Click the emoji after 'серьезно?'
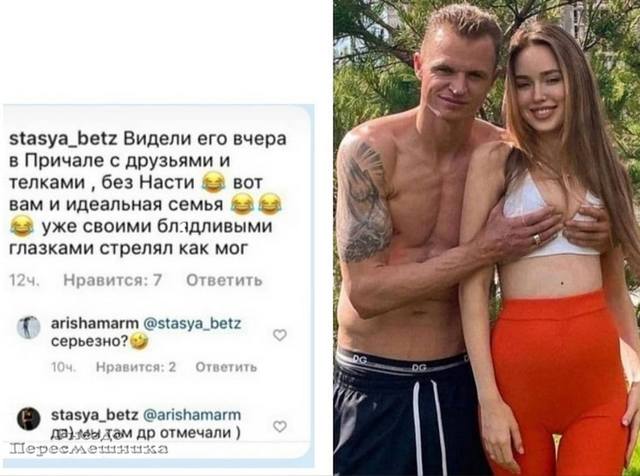 [x=139, y=341]
